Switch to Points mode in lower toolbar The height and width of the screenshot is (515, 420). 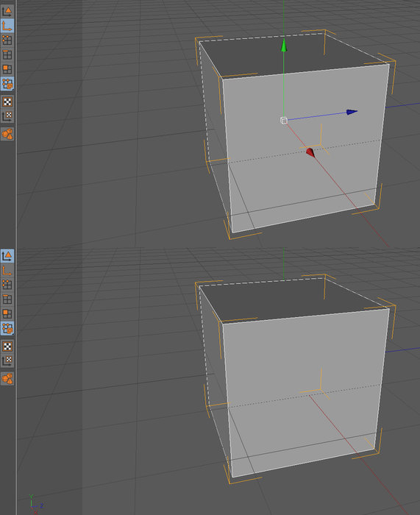pyautogui.click(x=7, y=285)
